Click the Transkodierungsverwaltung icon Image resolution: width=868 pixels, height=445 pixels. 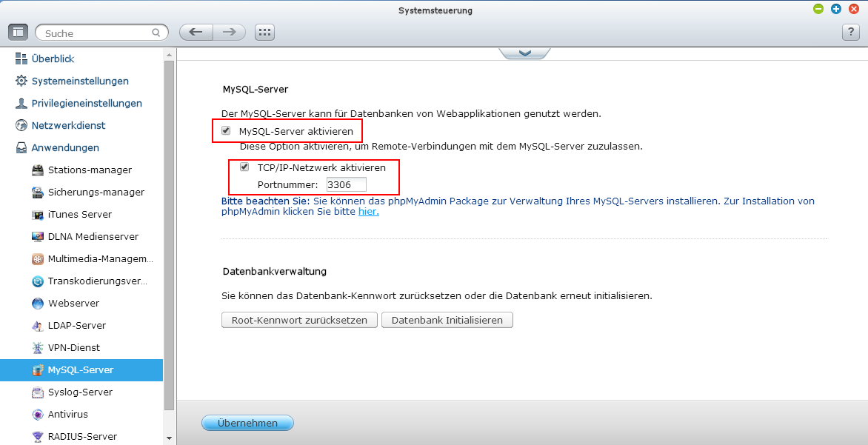coord(38,281)
